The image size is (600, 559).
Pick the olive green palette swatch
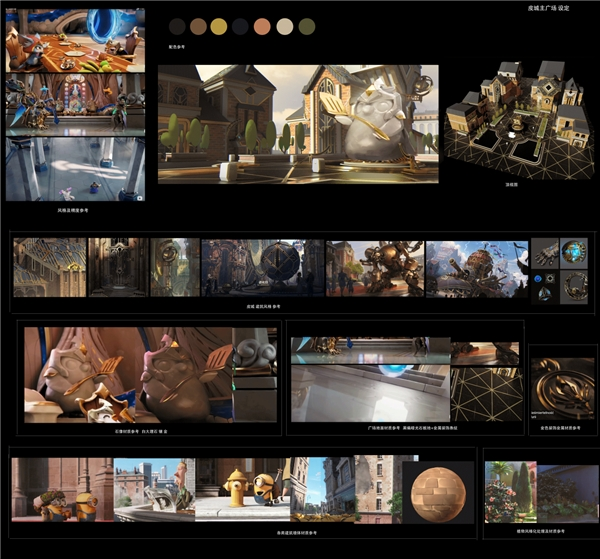307,27
